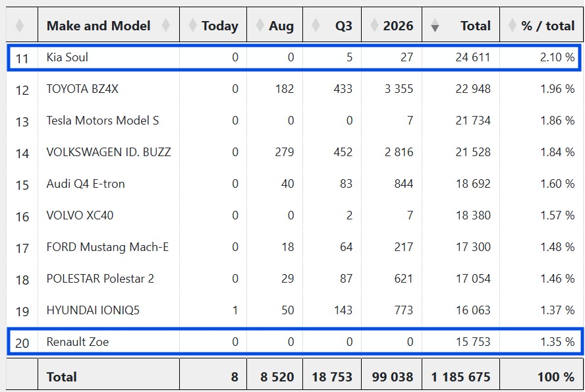Click VOLVO XC40 percentage 1.57 %
Screen dimensions: 585x392
tap(557, 215)
